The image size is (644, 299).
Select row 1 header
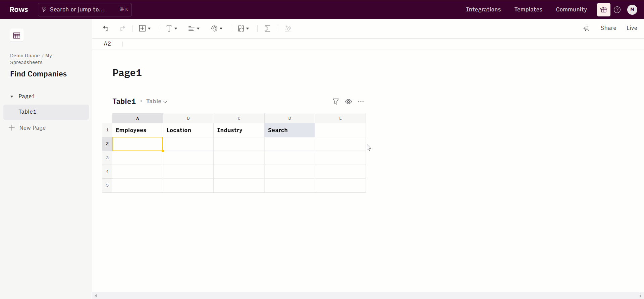point(107,130)
